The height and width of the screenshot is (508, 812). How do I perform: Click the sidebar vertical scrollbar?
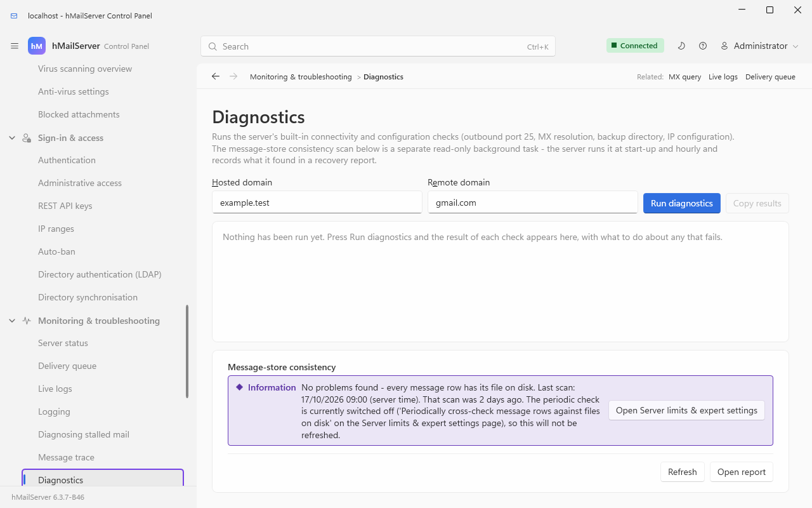click(x=187, y=351)
